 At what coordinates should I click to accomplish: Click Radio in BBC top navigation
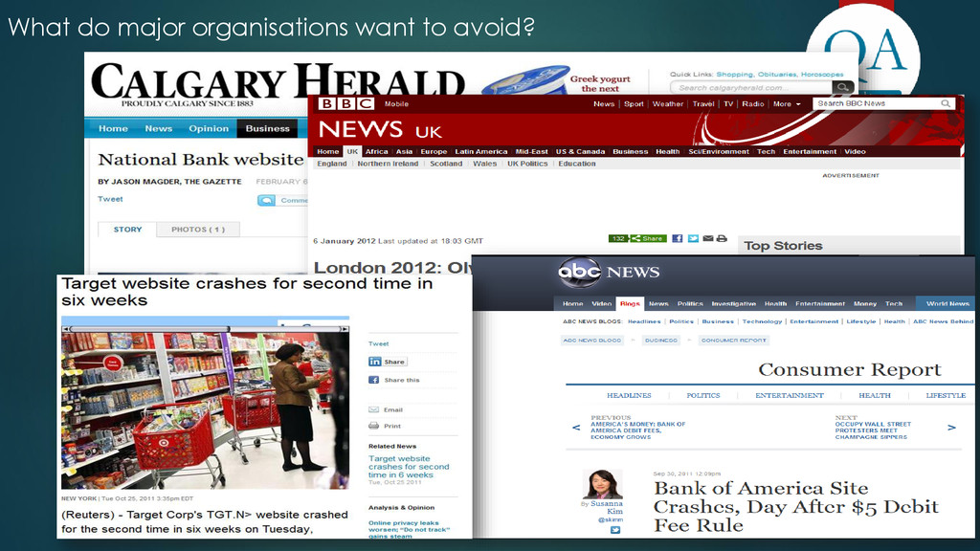tap(752, 104)
